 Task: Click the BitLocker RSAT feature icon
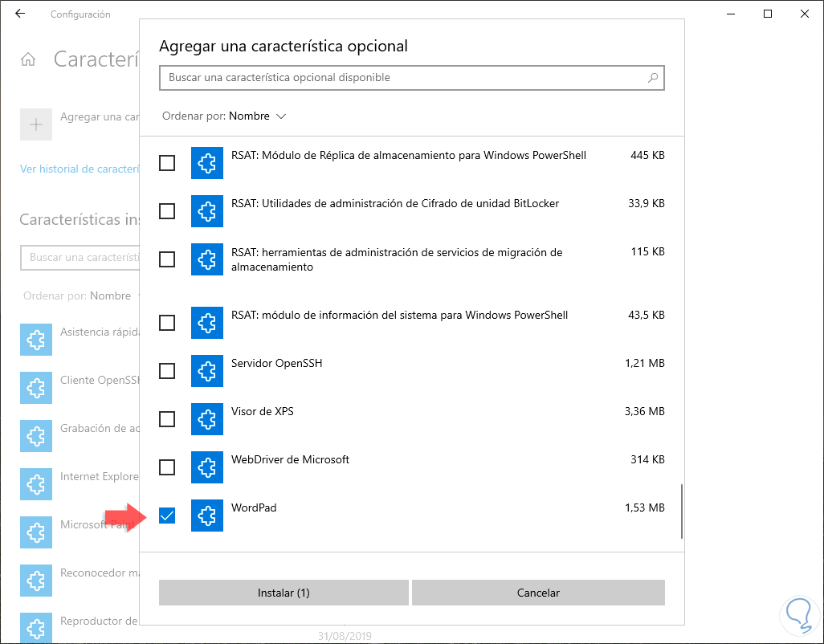206,211
